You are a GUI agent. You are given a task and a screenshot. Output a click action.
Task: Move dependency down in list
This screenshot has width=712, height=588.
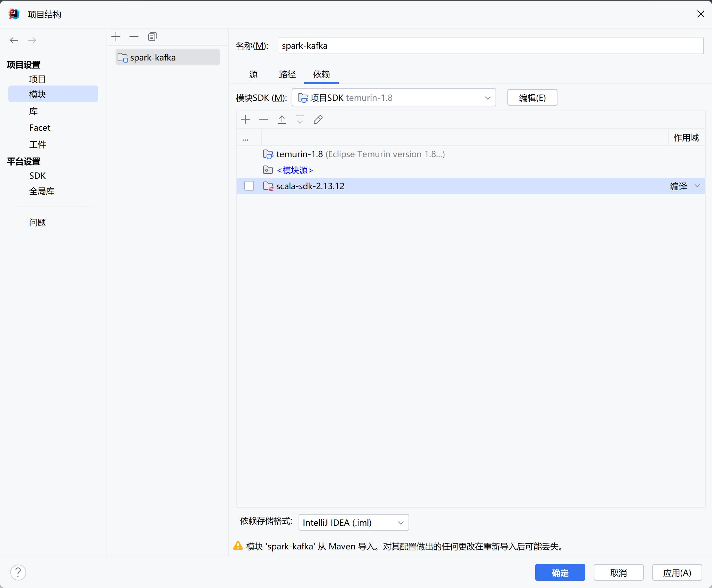300,120
